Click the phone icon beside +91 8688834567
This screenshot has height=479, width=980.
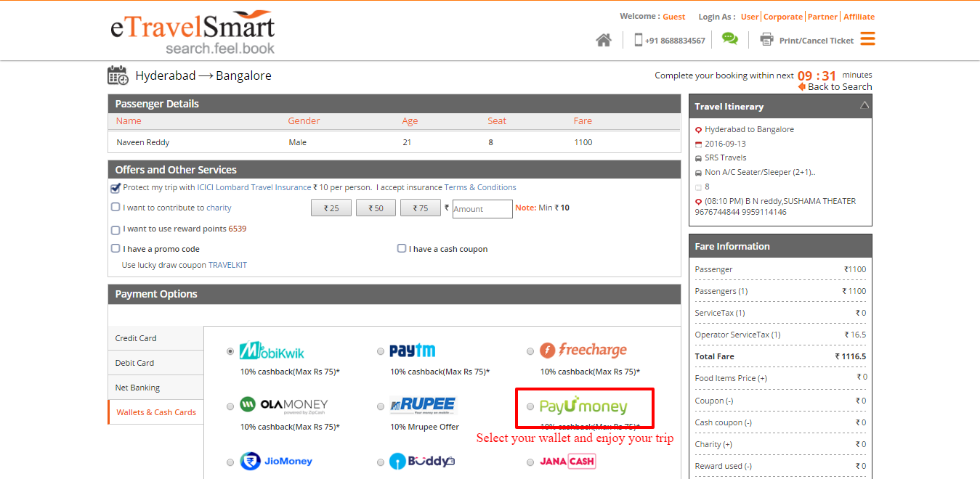tap(639, 40)
